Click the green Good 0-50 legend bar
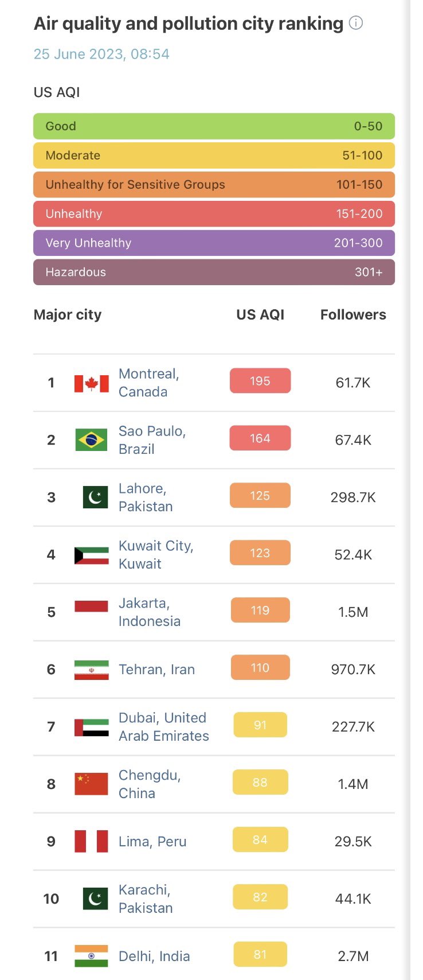The height and width of the screenshot is (980, 423). (214, 126)
